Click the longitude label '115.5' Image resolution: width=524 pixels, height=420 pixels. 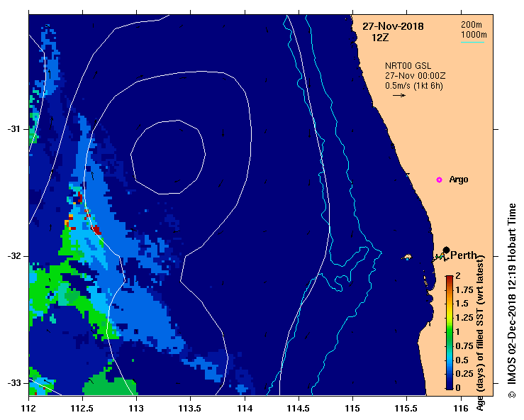407,409
